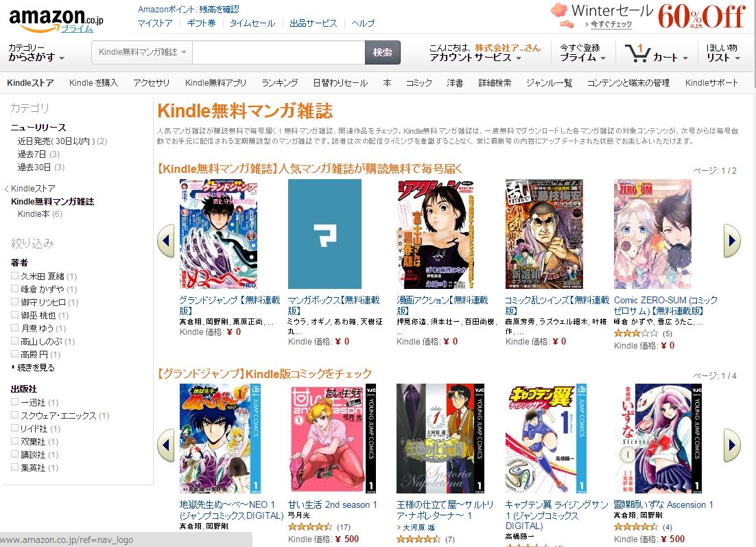Click inside the search text field
756x547 pixels.
click(279, 52)
